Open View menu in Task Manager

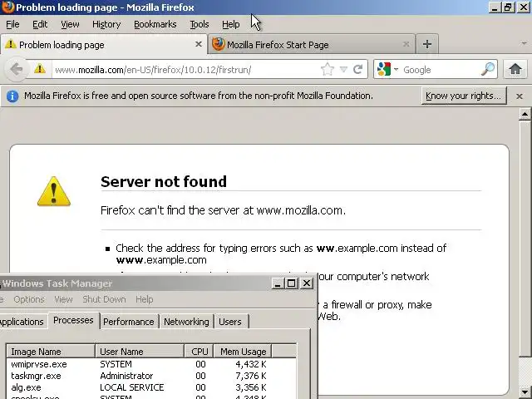63,299
